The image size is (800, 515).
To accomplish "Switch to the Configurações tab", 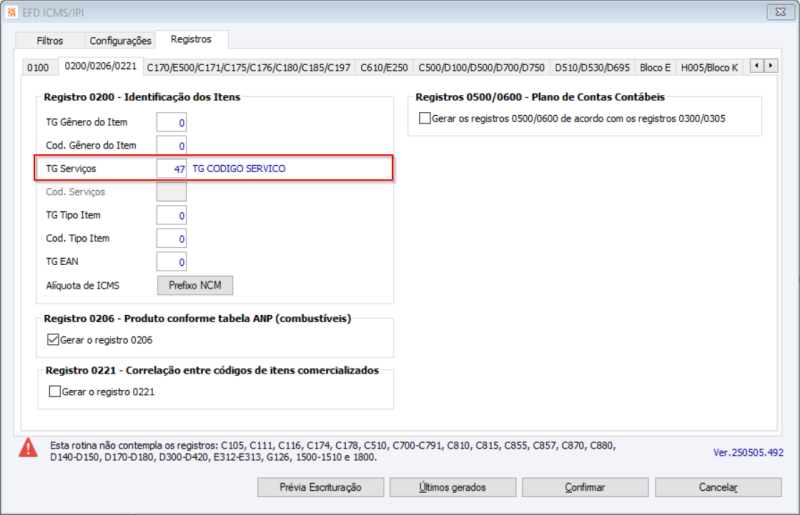I will click(x=120, y=40).
